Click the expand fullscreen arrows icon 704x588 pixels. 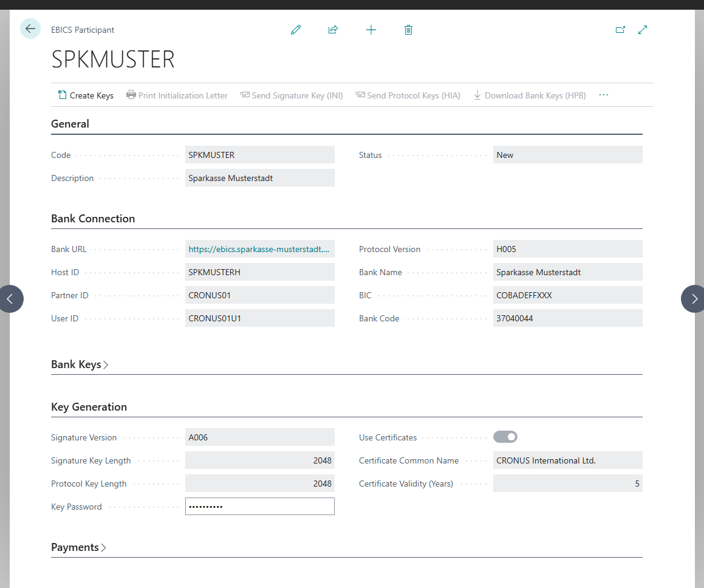tap(643, 30)
